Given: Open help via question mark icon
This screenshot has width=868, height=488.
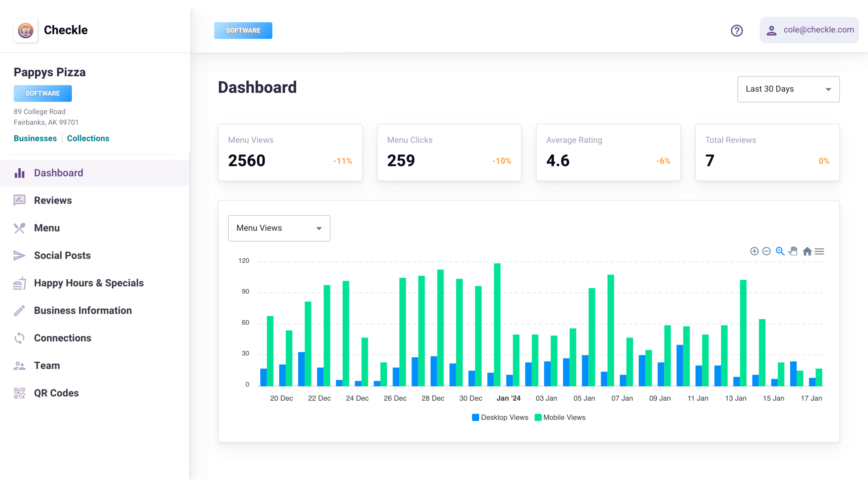Looking at the screenshot, I should [x=737, y=30].
